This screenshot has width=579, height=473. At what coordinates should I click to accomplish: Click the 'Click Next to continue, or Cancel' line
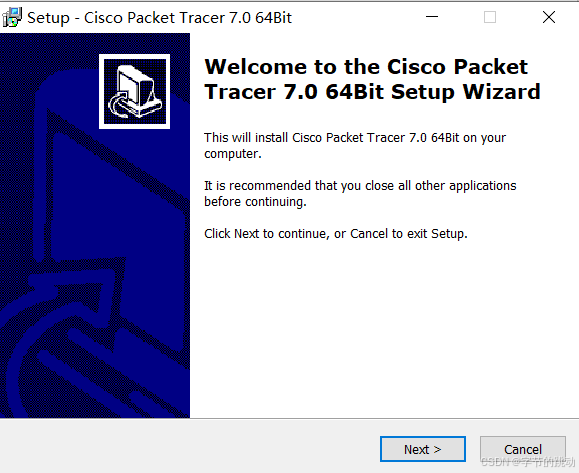tap(336, 234)
